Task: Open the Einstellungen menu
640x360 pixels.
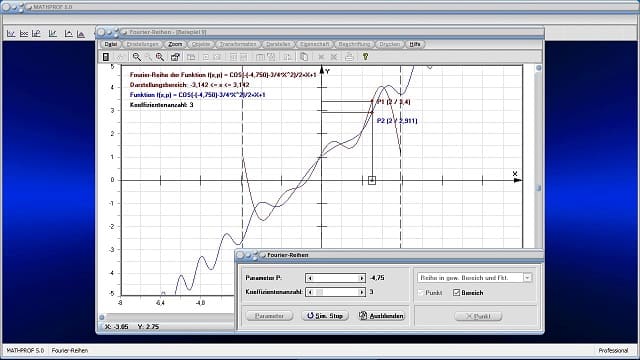Action: click(x=142, y=44)
